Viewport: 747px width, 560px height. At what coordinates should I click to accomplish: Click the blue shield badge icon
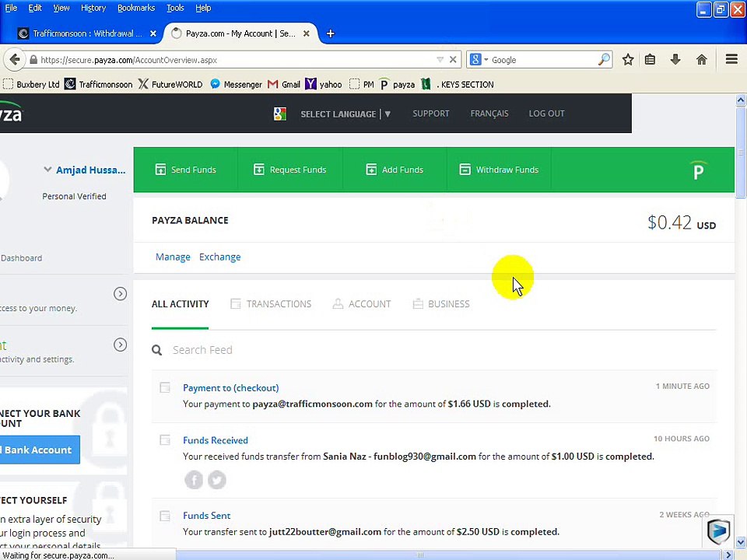pyautogui.click(x=718, y=530)
